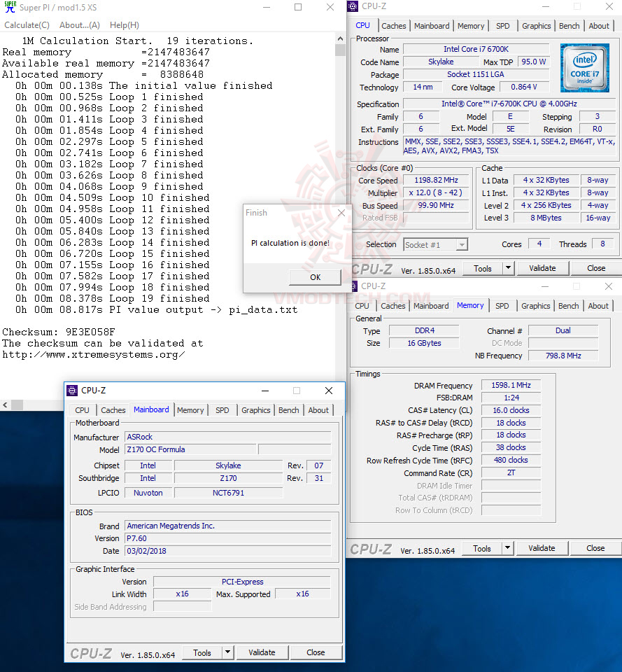
Task: Click the Z170 OC Formula model field
Action: click(x=190, y=449)
